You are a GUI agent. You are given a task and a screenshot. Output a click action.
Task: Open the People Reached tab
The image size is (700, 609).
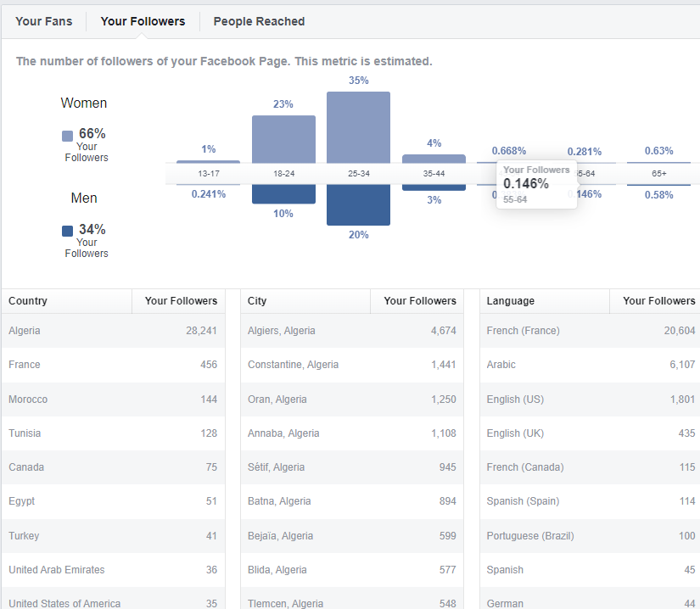259,21
